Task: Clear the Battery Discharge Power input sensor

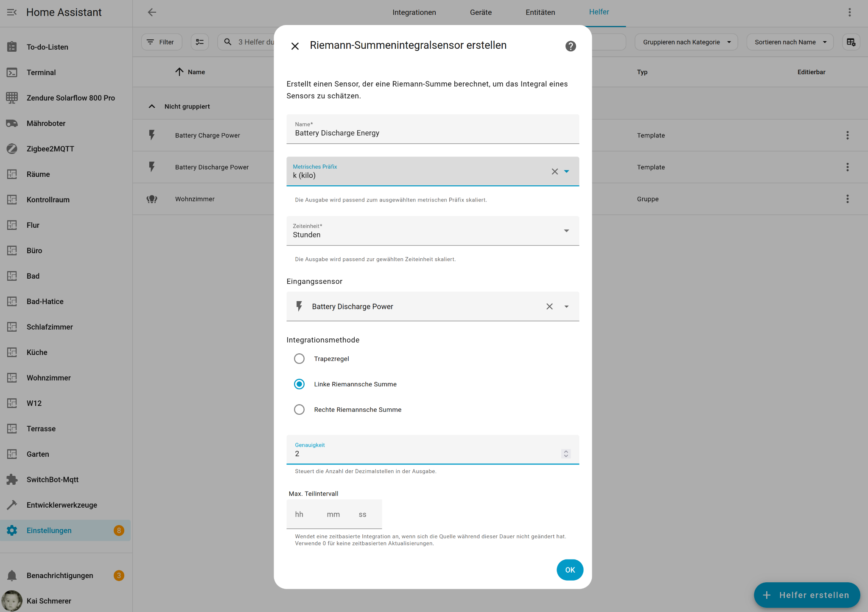Action: coord(549,306)
